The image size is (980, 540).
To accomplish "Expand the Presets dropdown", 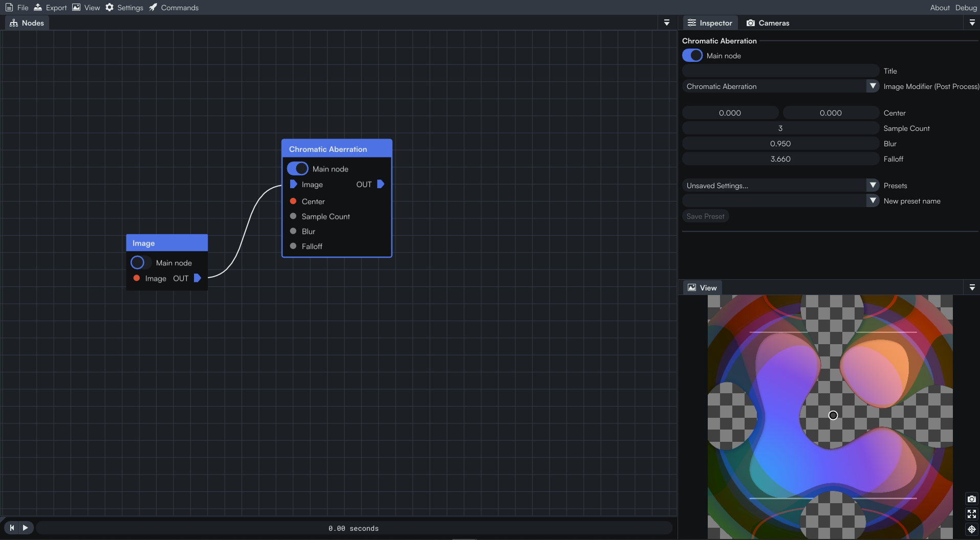I will 873,185.
